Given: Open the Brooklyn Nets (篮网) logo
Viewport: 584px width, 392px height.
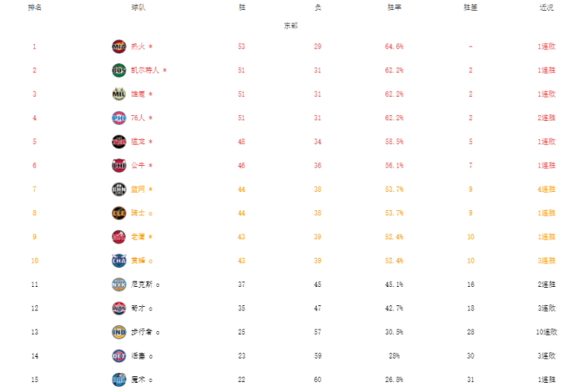Looking at the screenshot, I should [x=118, y=189].
